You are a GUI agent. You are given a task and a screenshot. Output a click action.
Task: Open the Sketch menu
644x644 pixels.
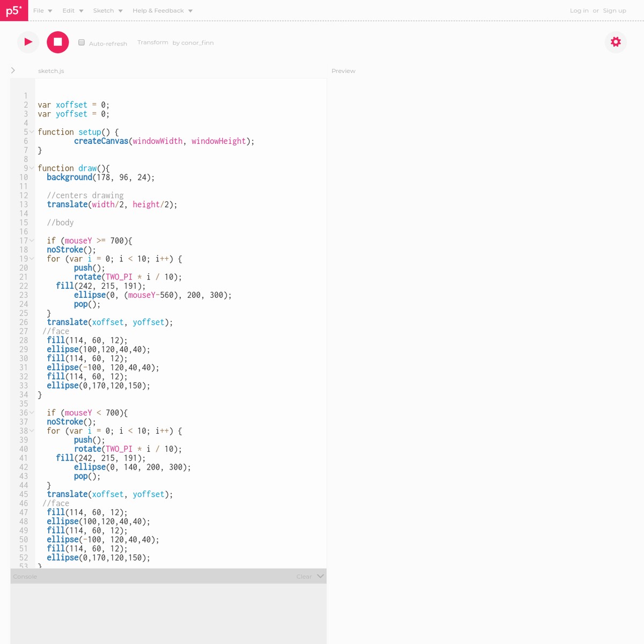click(x=108, y=11)
